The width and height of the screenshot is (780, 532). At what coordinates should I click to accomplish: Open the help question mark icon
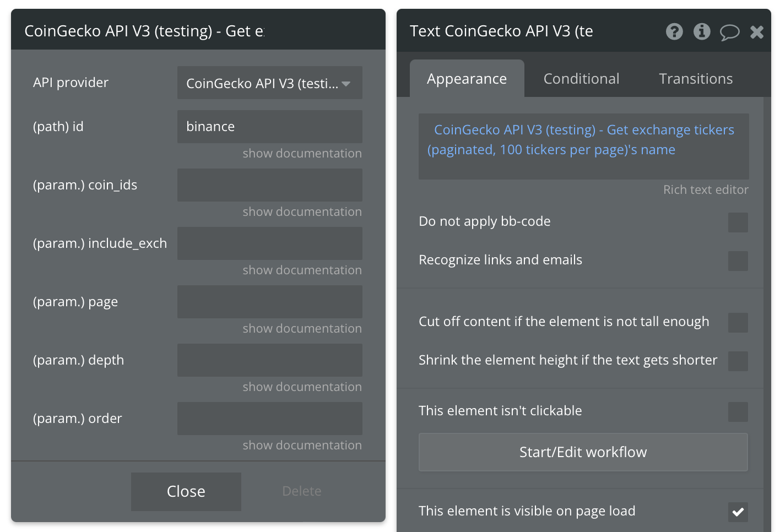coord(674,31)
